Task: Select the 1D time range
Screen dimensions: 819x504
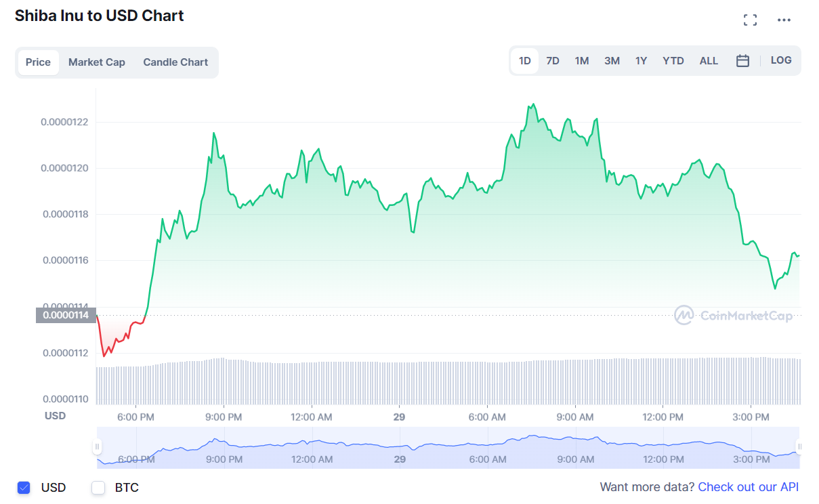Action: click(525, 61)
